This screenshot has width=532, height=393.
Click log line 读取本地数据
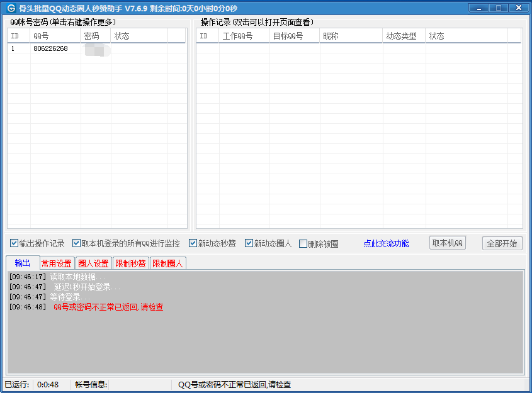coord(77,277)
